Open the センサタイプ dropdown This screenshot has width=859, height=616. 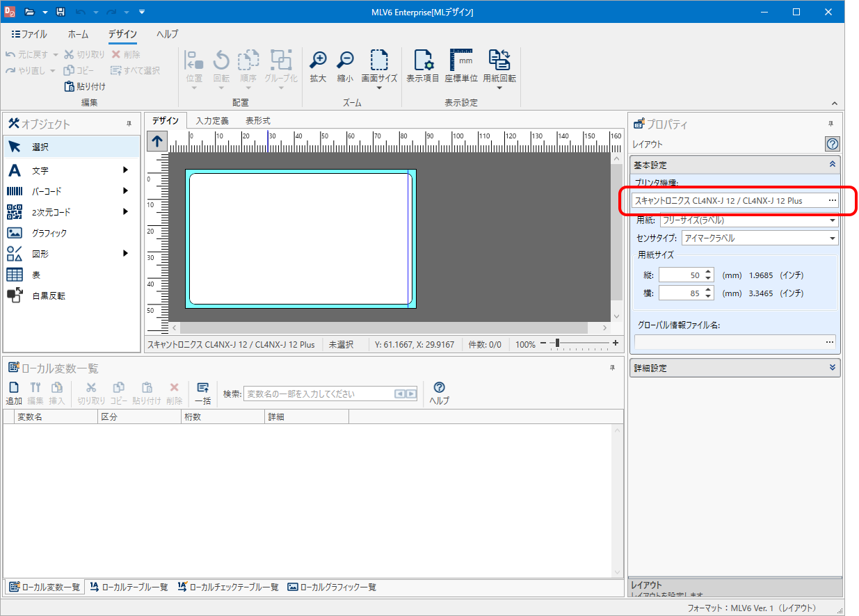[833, 238]
